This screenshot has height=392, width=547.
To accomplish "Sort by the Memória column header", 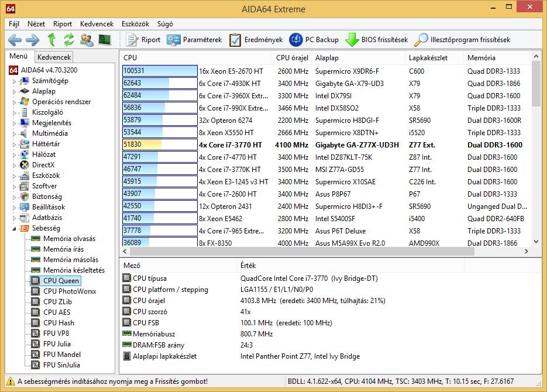I will (x=497, y=57).
